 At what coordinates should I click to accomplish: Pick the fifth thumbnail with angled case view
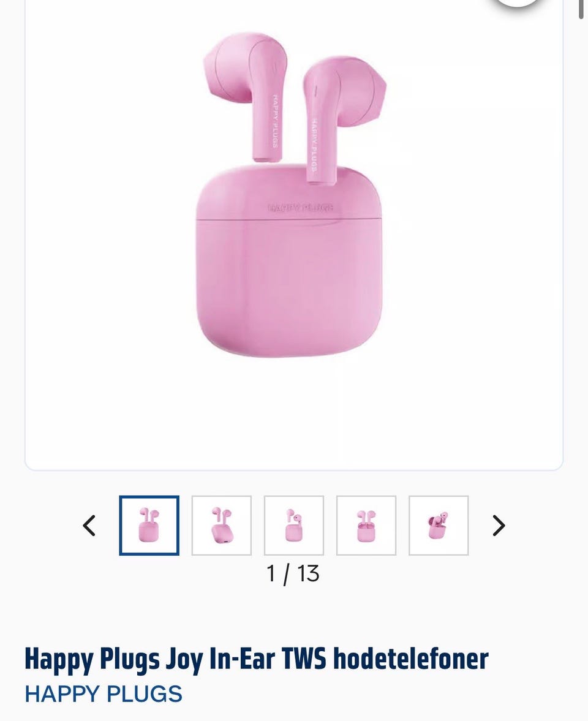[x=439, y=526]
